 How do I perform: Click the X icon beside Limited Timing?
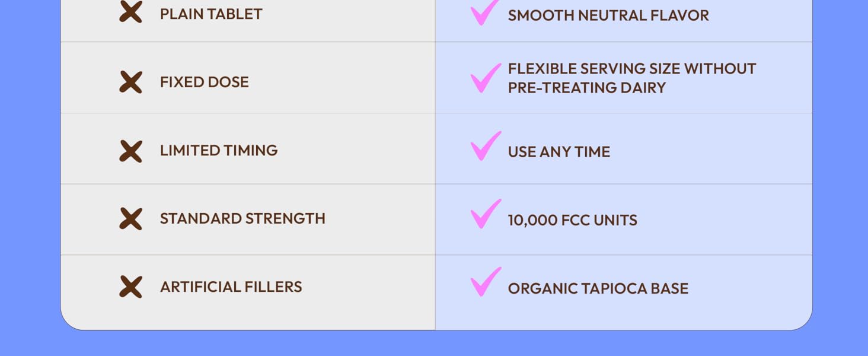coord(130,151)
